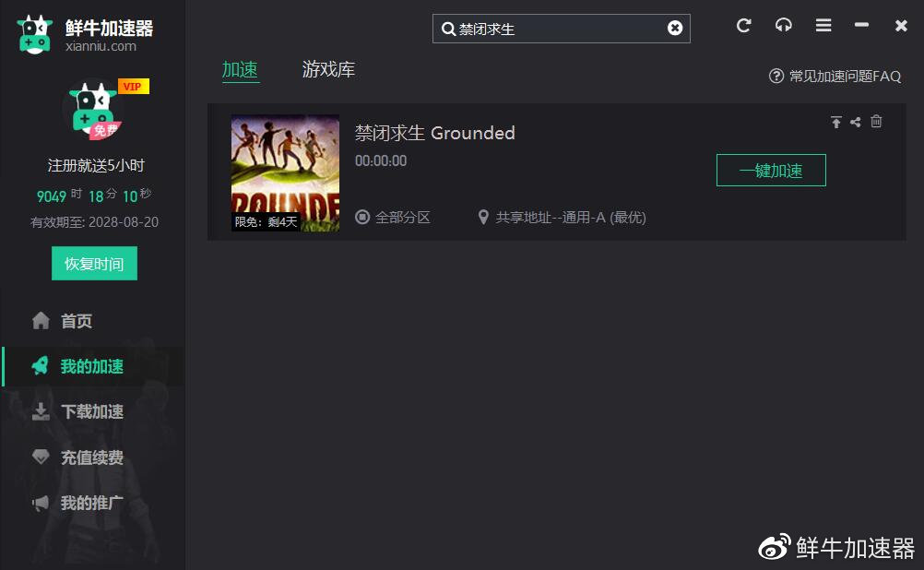Share the Grounded game entry
This screenshot has width=924, height=570.
click(x=857, y=121)
